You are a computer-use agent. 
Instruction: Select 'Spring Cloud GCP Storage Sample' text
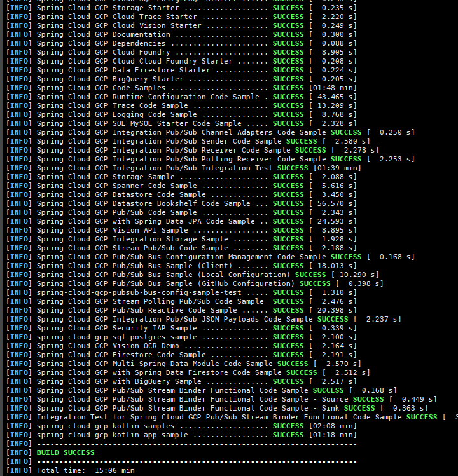[106, 177]
